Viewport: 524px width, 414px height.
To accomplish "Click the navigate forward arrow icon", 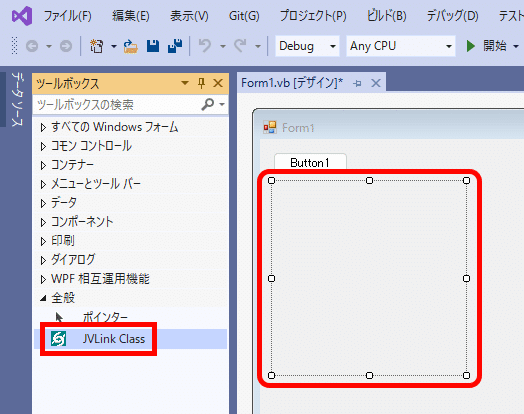I will click(66, 46).
